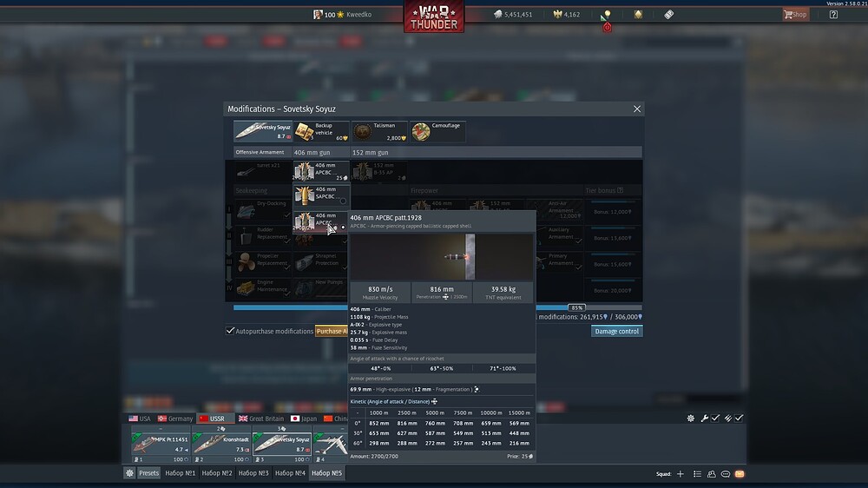Click the Presets button

148,473
